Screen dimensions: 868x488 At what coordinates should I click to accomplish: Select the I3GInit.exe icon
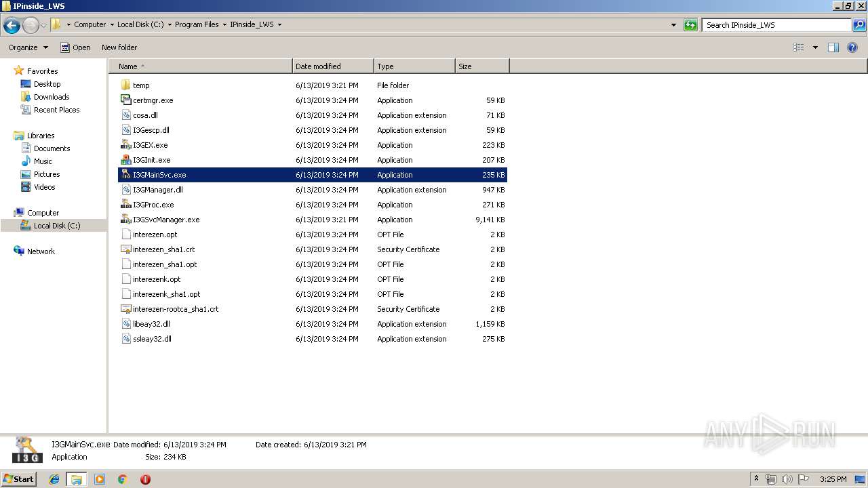pos(125,160)
